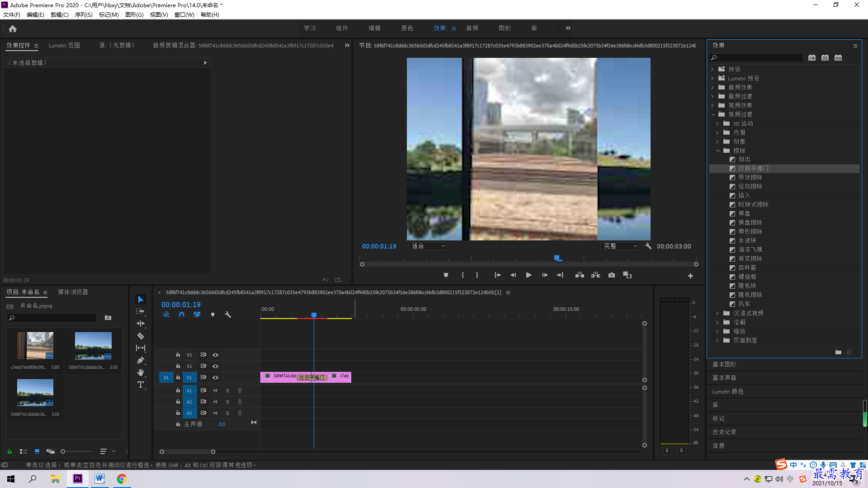Select the 棋盘擦除 transition effect
The image size is (868, 488).
[750, 222]
